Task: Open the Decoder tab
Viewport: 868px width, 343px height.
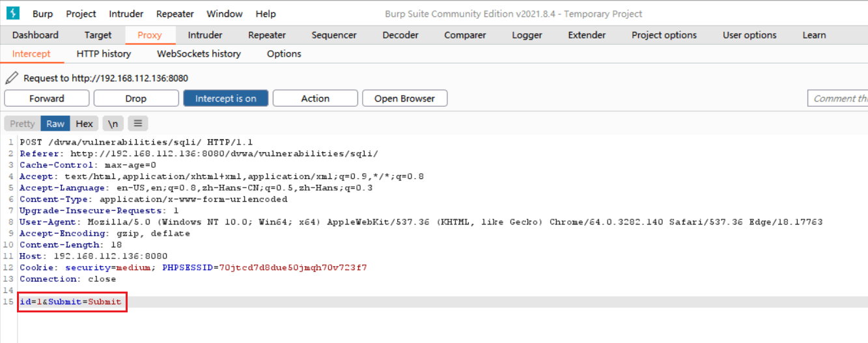Action: pyautogui.click(x=400, y=35)
